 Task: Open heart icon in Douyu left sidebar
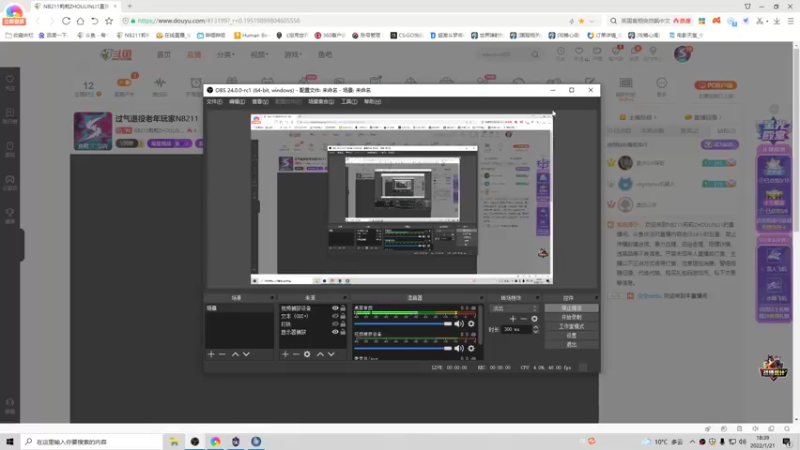pyautogui.click(x=10, y=80)
